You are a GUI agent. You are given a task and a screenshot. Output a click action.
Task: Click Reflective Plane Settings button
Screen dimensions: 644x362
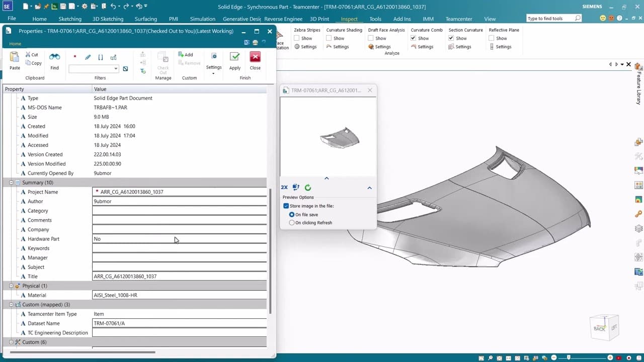click(x=500, y=47)
